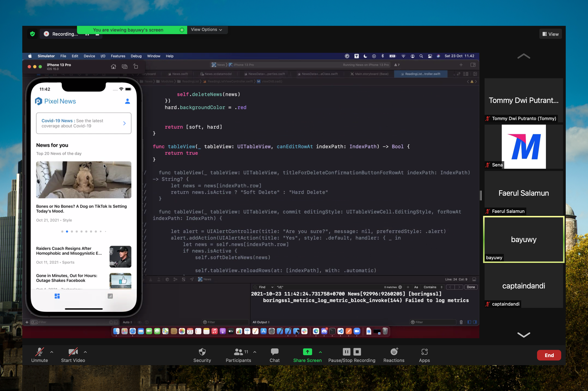Open the Xcode library plus button
588x391 pixels.
point(461,65)
